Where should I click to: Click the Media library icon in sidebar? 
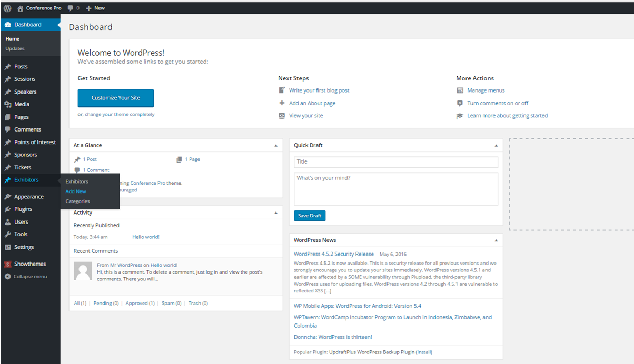(x=7, y=104)
